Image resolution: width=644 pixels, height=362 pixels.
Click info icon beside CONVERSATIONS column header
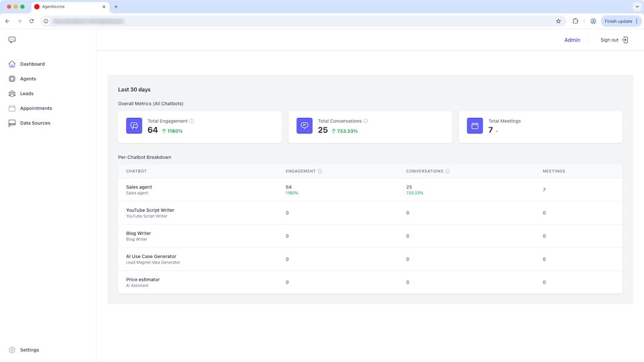[x=447, y=171]
